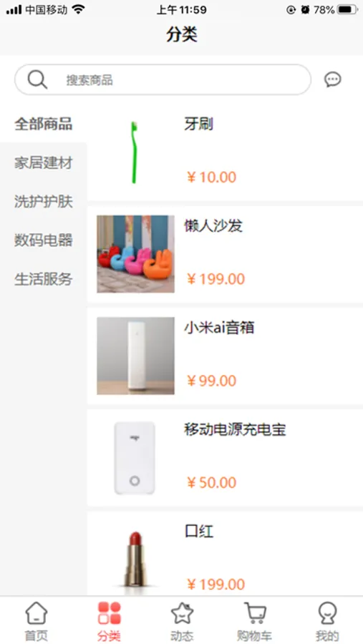The image size is (363, 644).
Task: Click the 移动电源充电宝 product name
Action: tap(235, 429)
